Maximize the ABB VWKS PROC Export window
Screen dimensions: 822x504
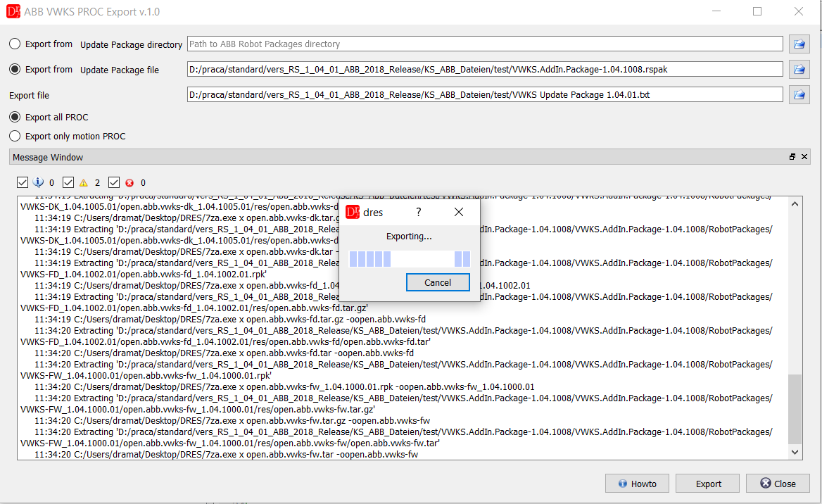point(757,11)
